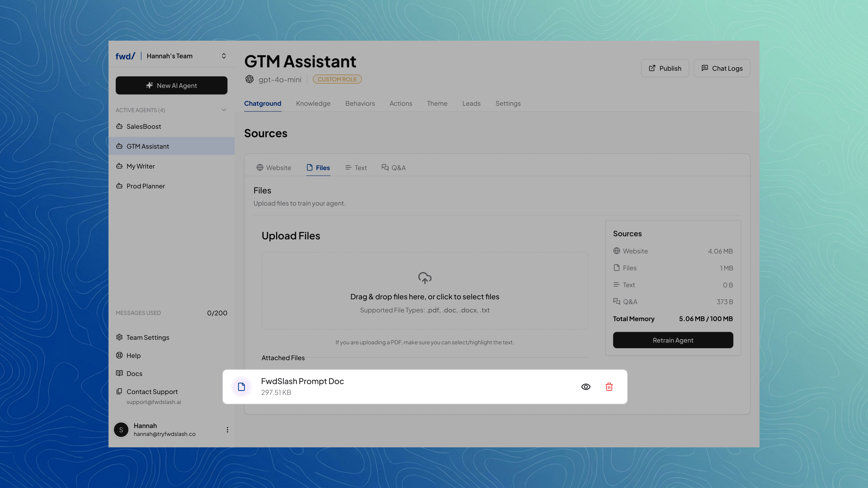Viewport: 868px width, 488px height.
Task: Click the CUSTOM ROLE badge
Action: coord(337,79)
